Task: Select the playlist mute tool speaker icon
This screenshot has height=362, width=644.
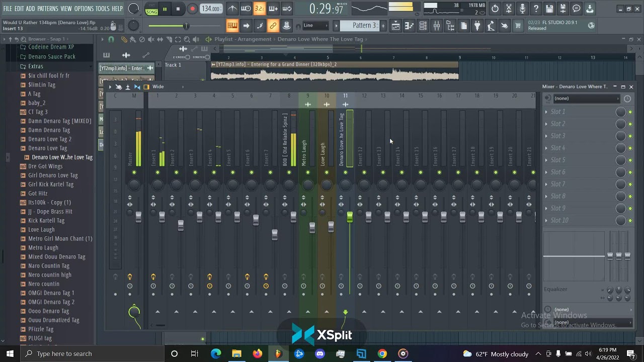Action: (x=150, y=39)
